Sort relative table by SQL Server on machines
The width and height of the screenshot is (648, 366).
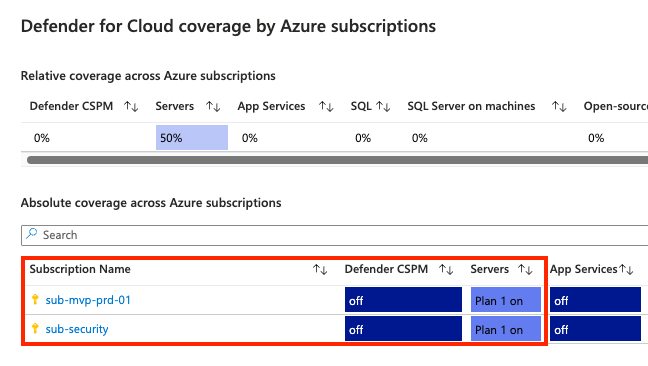click(x=559, y=107)
